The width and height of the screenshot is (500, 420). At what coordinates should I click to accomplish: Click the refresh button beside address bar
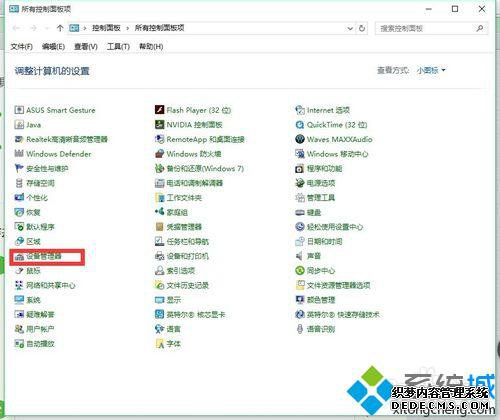click(362, 28)
